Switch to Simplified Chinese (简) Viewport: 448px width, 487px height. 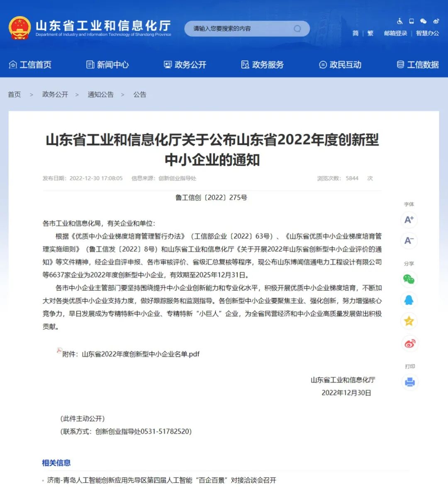(x=355, y=33)
